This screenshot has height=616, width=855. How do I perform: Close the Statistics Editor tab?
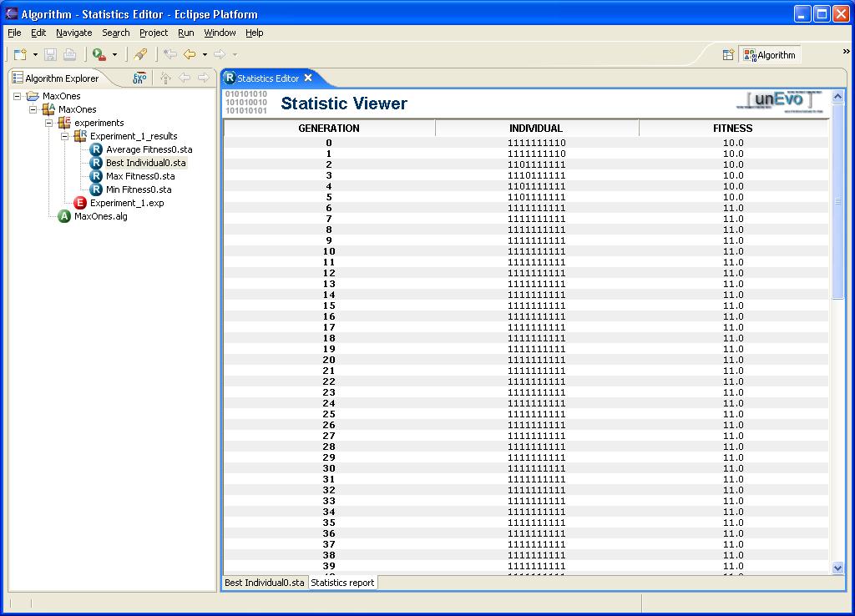[308, 78]
